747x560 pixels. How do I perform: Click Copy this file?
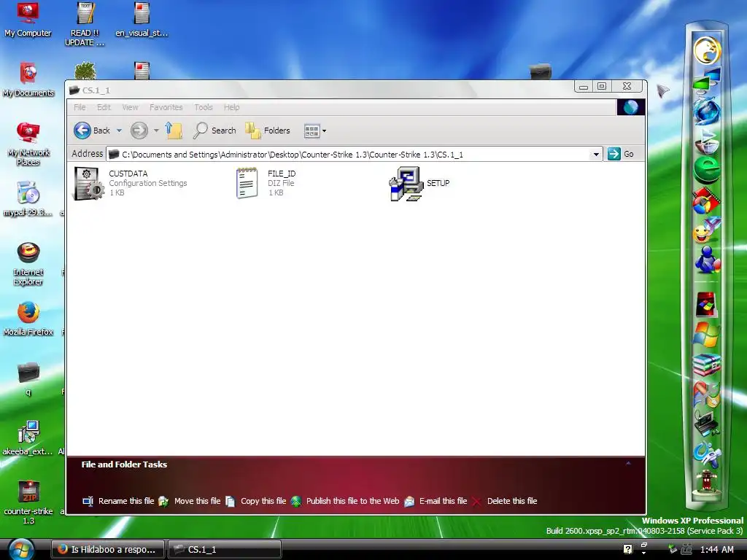(255, 501)
